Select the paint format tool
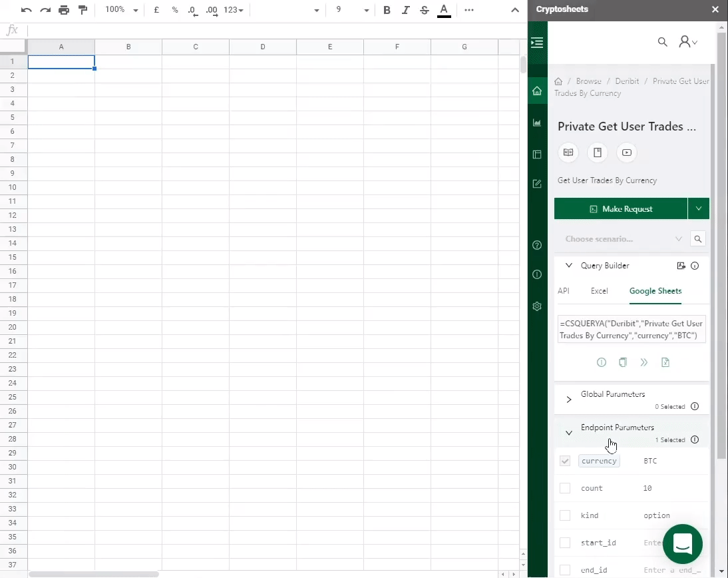This screenshot has height=578, width=728. [x=83, y=10]
